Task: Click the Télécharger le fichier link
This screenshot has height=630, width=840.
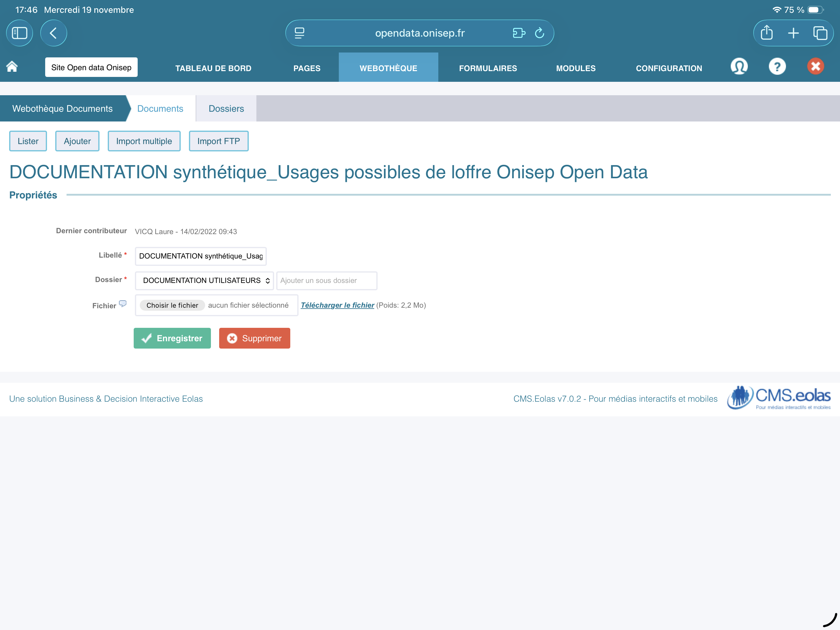Action: 337,305
